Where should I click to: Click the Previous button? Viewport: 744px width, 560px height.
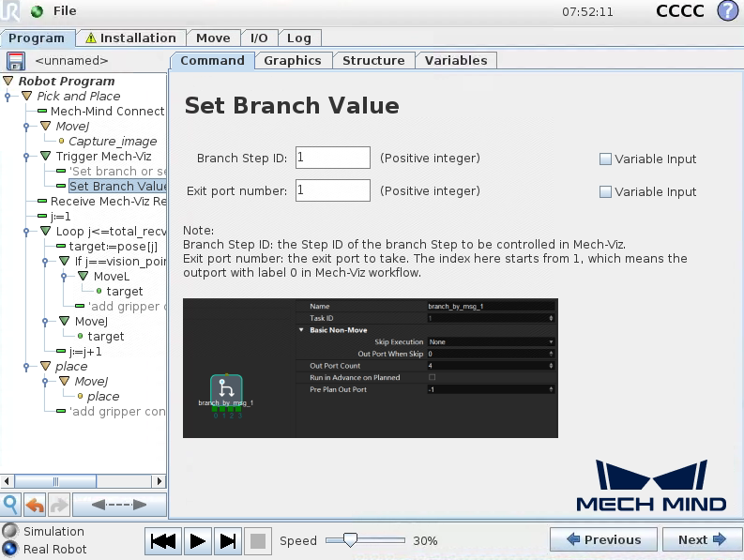click(603, 539)
